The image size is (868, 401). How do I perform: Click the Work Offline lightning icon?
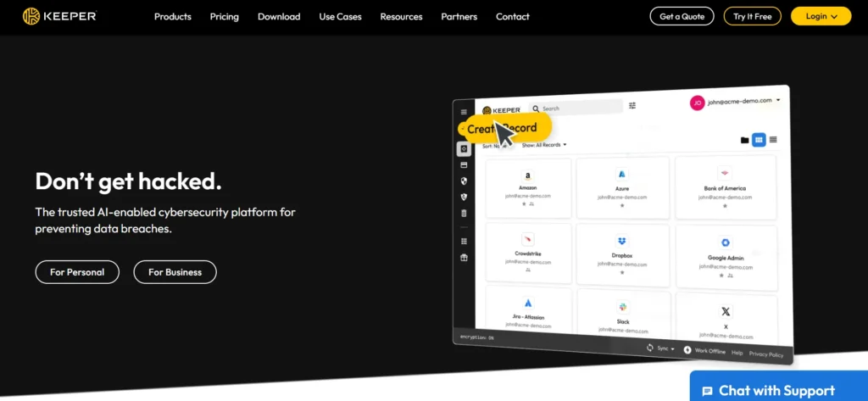(x=687, y=350)
